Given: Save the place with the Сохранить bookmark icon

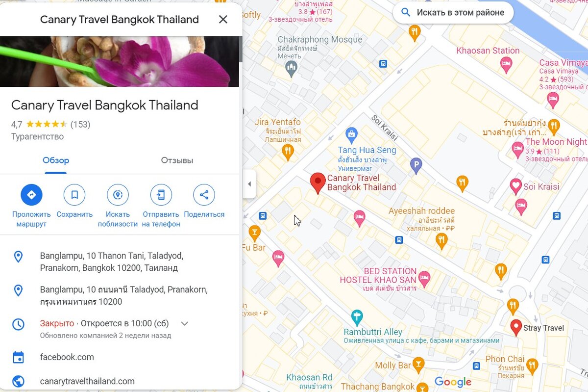Looking at the screenshot, I should pyautogui.click(x=74, y=195).
